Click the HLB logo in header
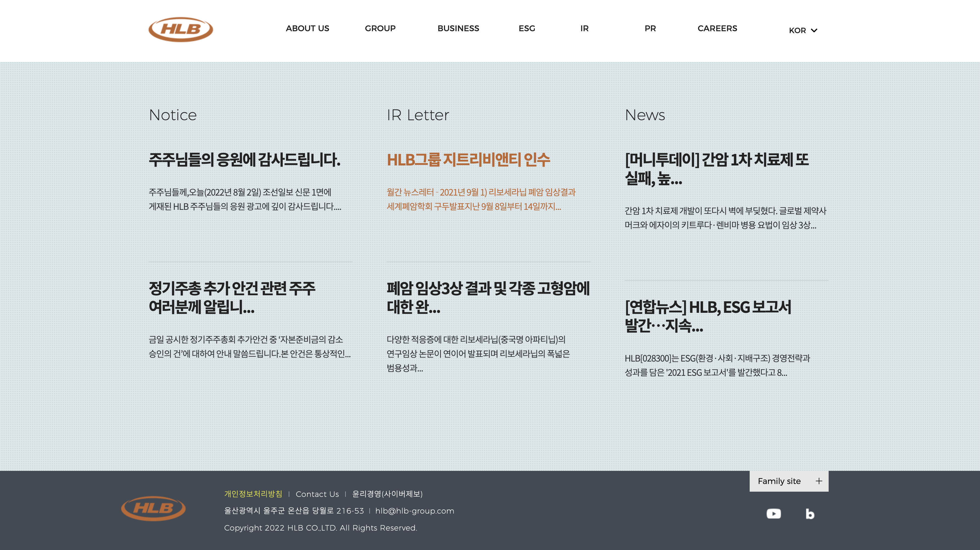This screenshot has width=980, height=550. (x=180, y=29)
